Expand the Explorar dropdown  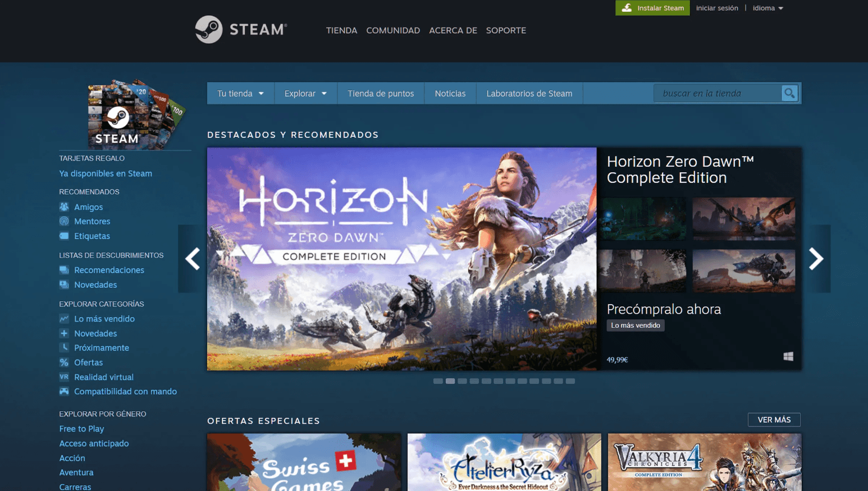(x=305, y=93)
